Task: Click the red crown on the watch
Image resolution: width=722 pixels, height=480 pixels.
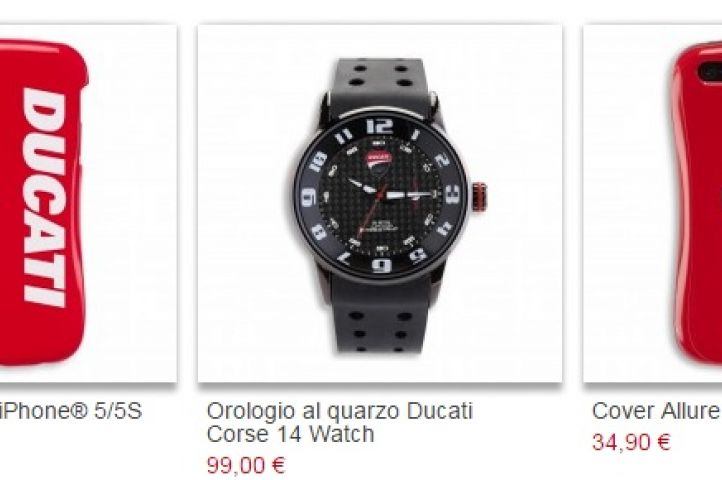Action: pyautogui.click(x=479, y=197)
